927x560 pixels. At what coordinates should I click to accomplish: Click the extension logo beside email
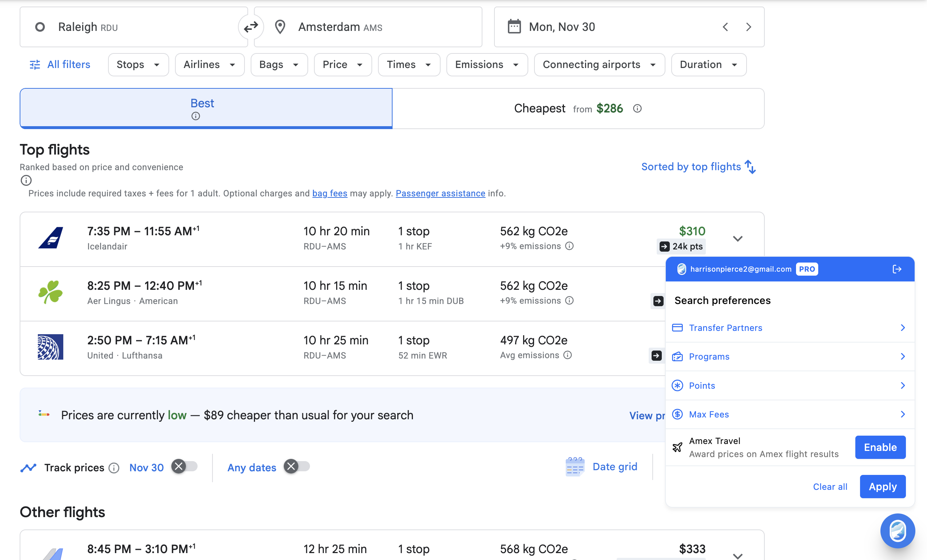coord(681,269)
